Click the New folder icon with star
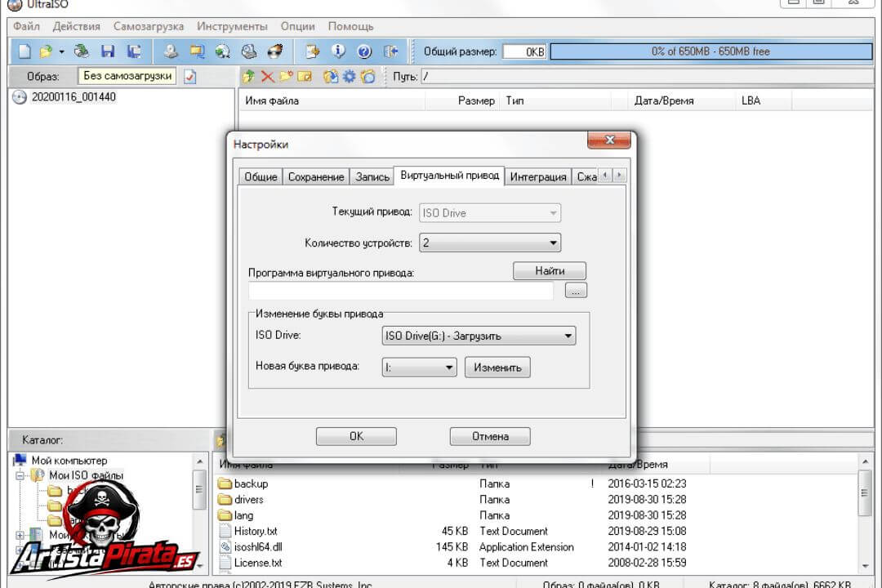Screen dimensions: 882x588 pyautogui.click(x=287, y=76)
